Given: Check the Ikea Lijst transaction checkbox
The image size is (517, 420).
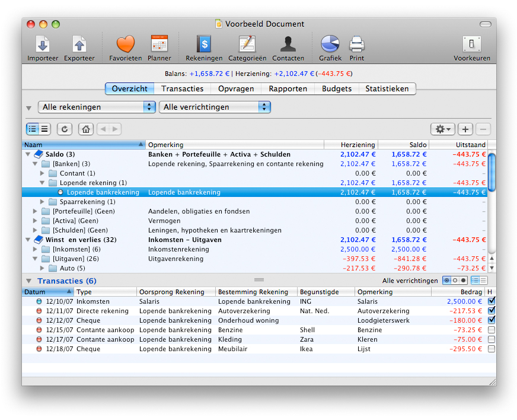Looking at the screenshot, I should tap(491, 349).
